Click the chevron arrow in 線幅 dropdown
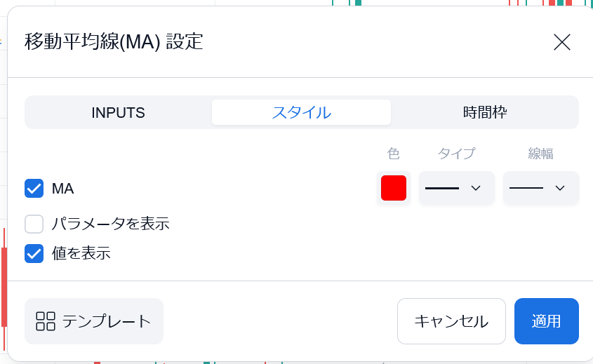Viewport: 593px width, 364px height. coord(559,188)
